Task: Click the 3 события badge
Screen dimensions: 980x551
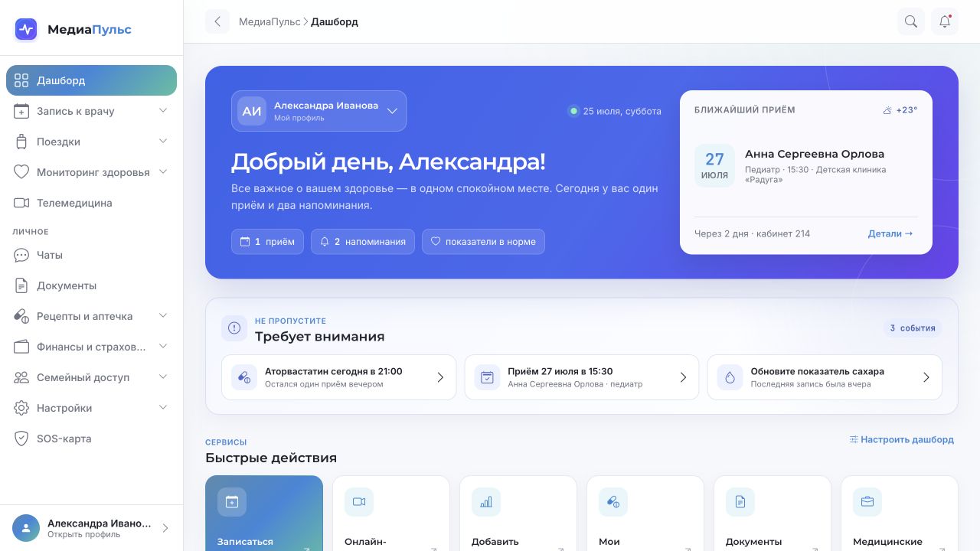Action: tap(913, 328)
